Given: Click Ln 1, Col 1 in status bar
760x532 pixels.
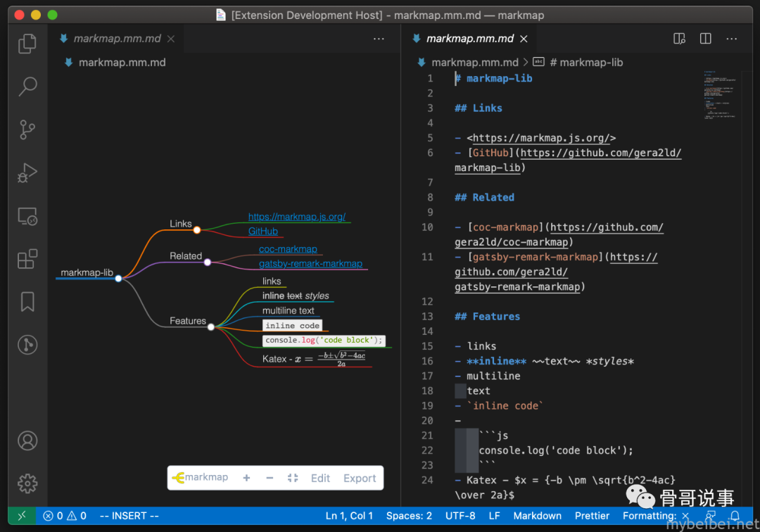Looking at the screenshot, I should coord(349,516).
